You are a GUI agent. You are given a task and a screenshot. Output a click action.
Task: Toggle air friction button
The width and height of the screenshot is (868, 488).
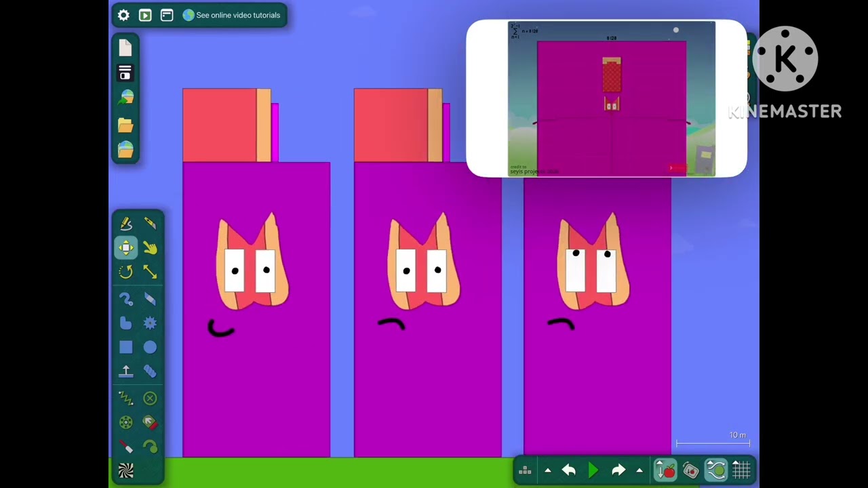click(715, 470)
